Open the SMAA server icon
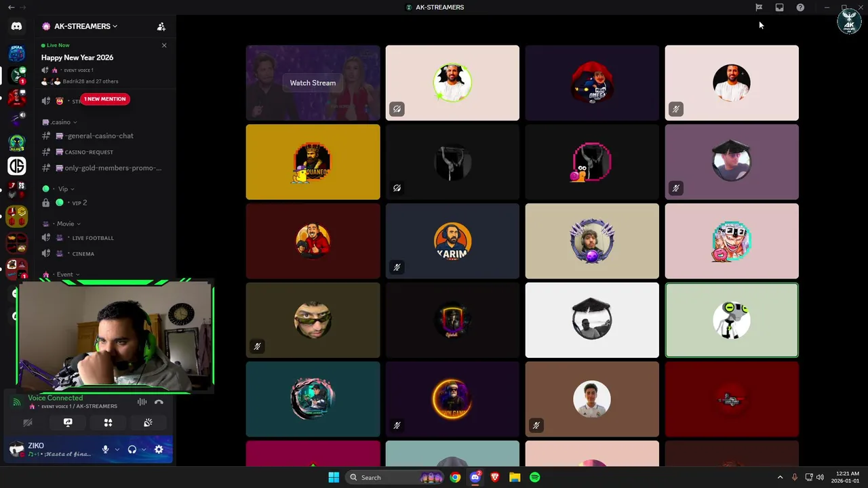This screenshot has width=868, height=488. pos(17,52)
